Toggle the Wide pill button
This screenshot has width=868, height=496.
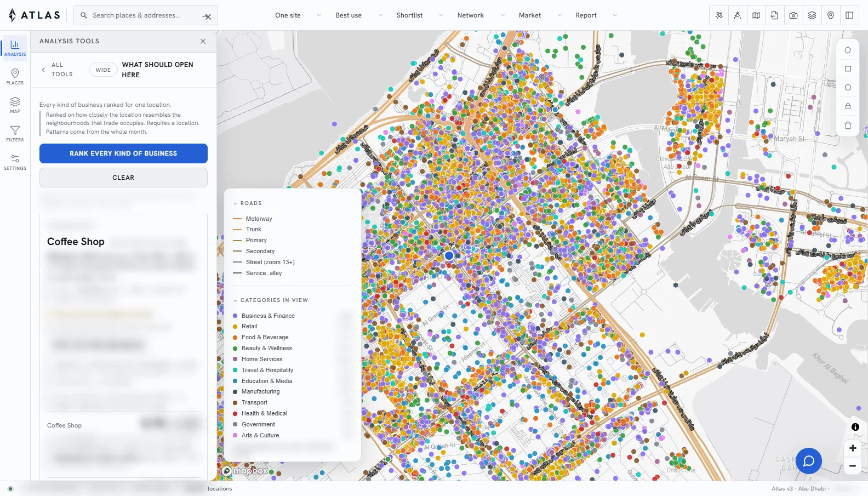[x=103, y=70]
